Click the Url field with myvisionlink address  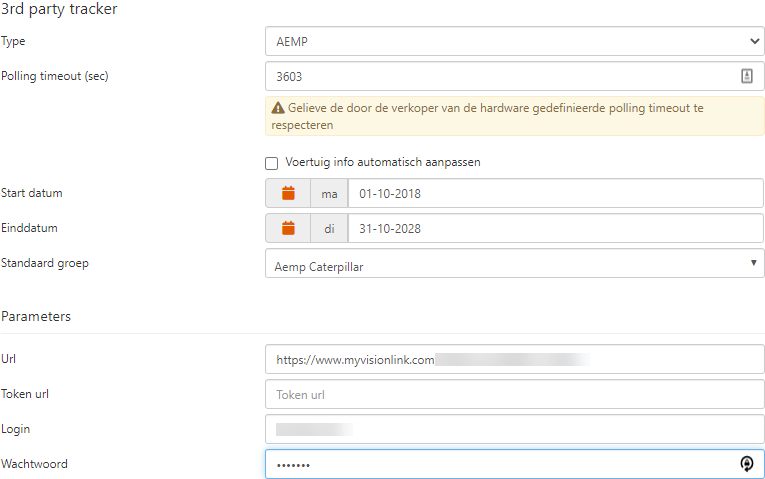(x=514, y=359)
